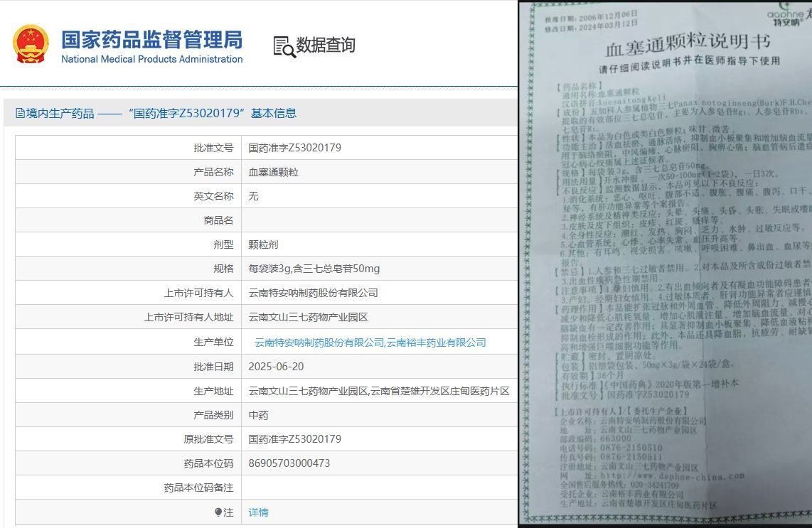Click the National Medical Products Administration subtitle
The image size is (812, 528).
tap(151, 59)
